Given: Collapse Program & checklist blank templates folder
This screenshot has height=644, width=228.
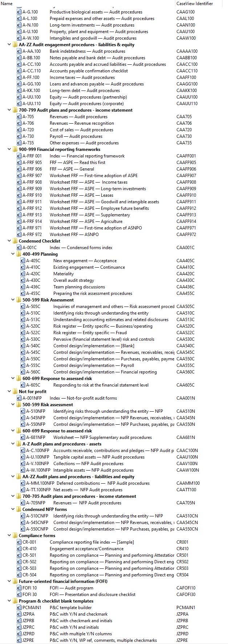Looking at the screenshot, I should 9,601.
